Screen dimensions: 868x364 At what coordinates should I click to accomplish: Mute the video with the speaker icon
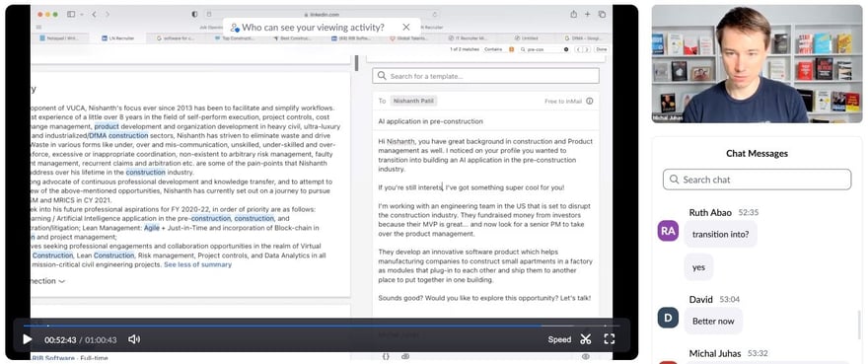tap(134, 339)
